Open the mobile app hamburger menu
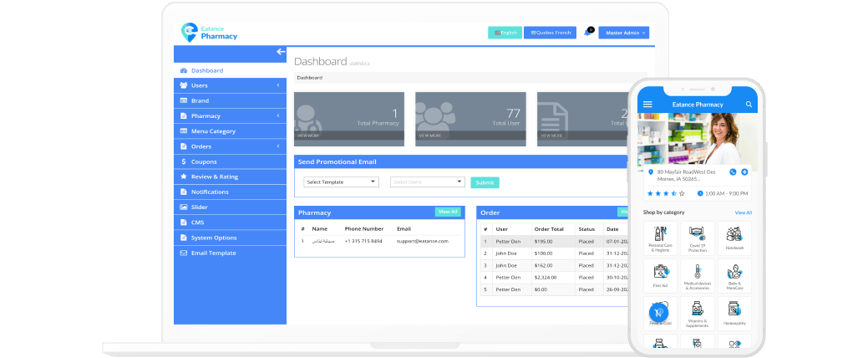 click(x=647, y=105)
